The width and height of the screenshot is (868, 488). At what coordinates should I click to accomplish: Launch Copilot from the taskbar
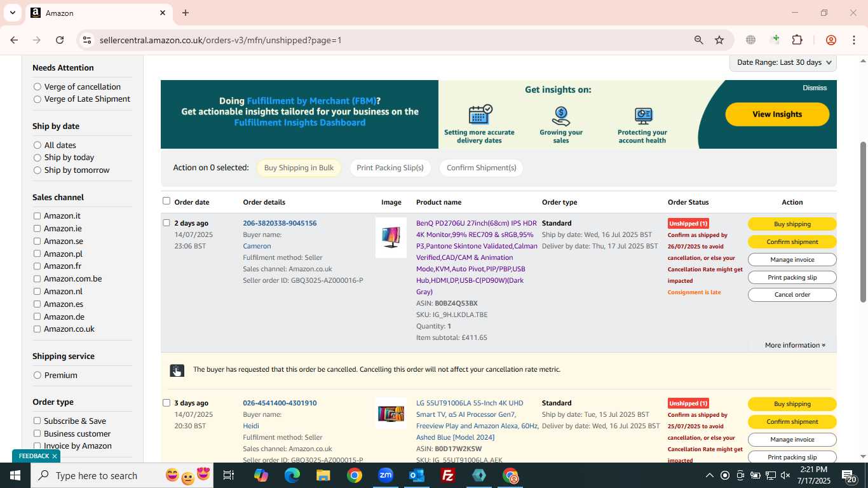point(261,475)
